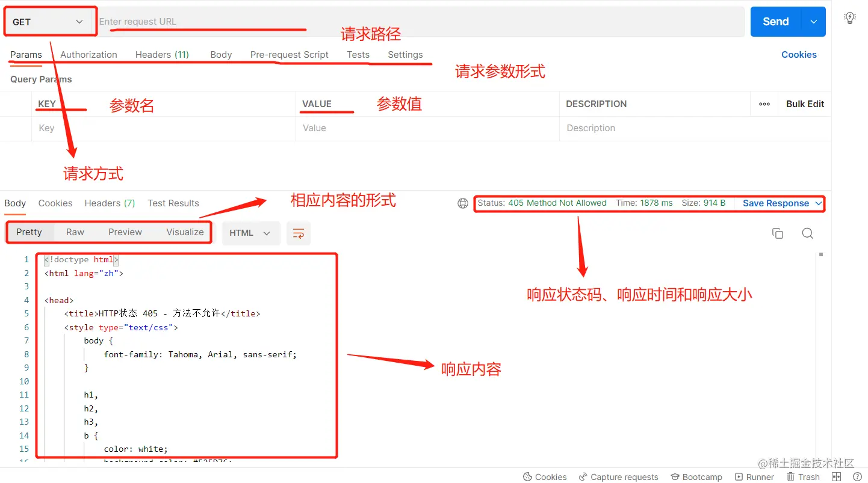Click the Enter request URL input field
This screenshot has height=483, width=868.
click(x=241, y=21)
